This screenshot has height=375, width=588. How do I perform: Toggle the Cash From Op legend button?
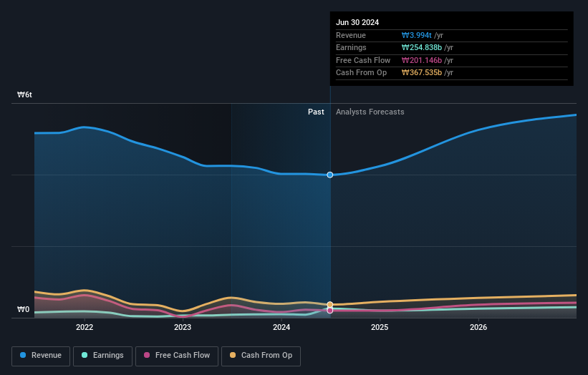pos(261,356)
